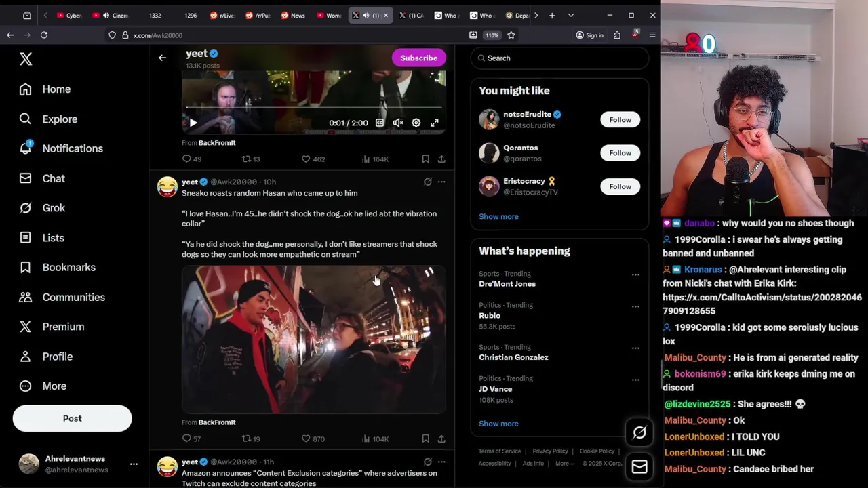
Task: Show more under What's happening
Action: (498, 424)
